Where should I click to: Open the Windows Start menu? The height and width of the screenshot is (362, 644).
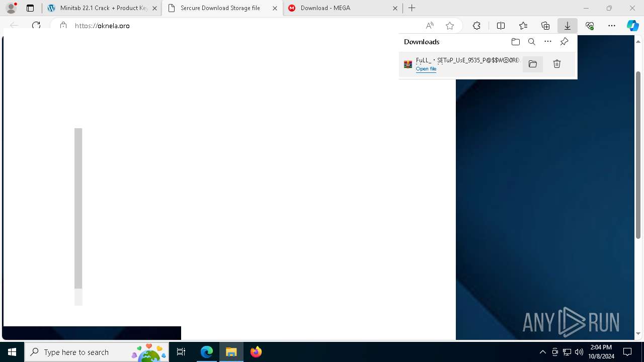pos(12,352)
